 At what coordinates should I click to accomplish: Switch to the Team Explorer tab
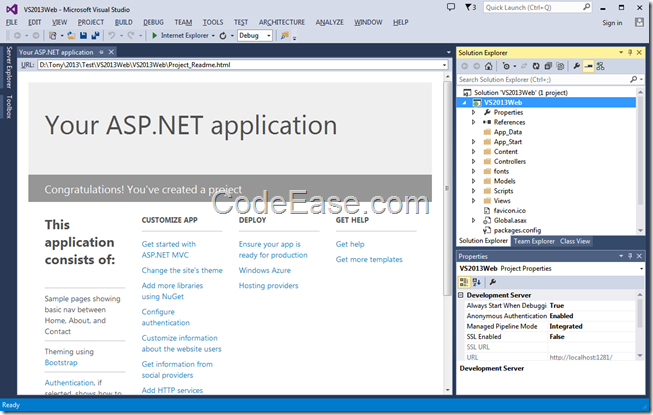534,241
